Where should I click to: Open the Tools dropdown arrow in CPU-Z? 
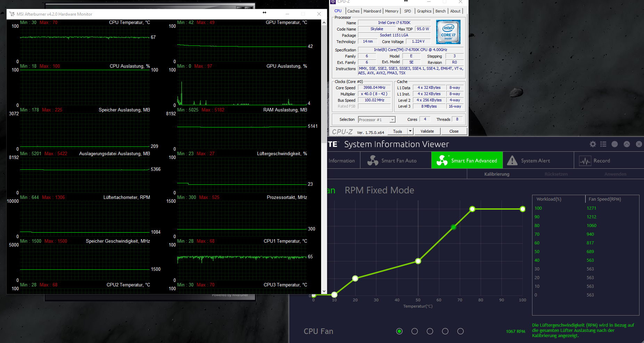410,131
